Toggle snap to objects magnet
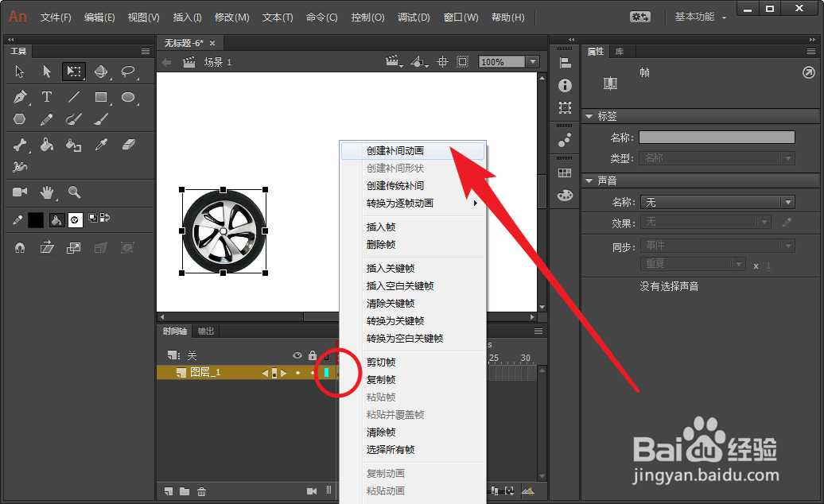The width and height of the screenshot is (824, 504). click(x=20, y=248)
